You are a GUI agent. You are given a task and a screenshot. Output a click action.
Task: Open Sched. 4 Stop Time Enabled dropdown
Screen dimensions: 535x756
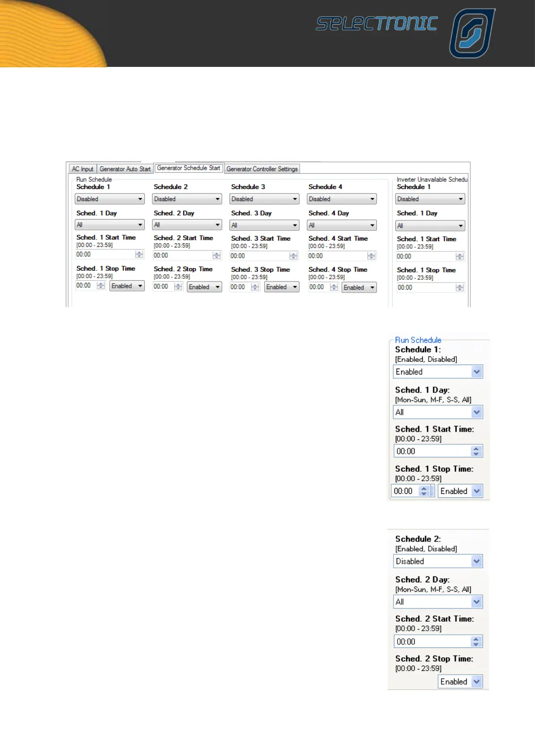pos(359,288)
